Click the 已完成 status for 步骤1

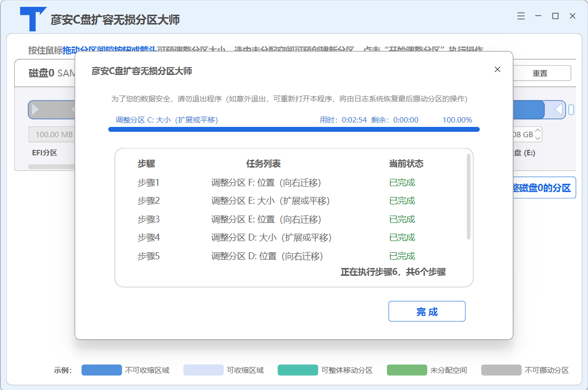pos(402,183)
